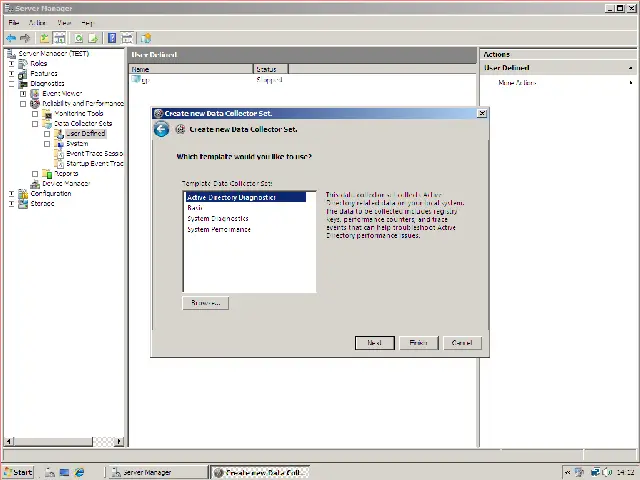
Task: Click the Start button on taskbar
Action: tap(18, 472)
